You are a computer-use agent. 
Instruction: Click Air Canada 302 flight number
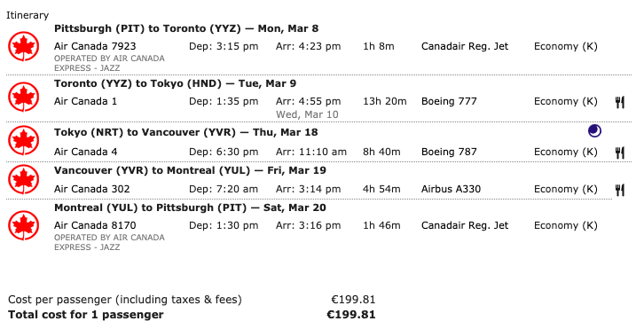[x=92, y=190]
